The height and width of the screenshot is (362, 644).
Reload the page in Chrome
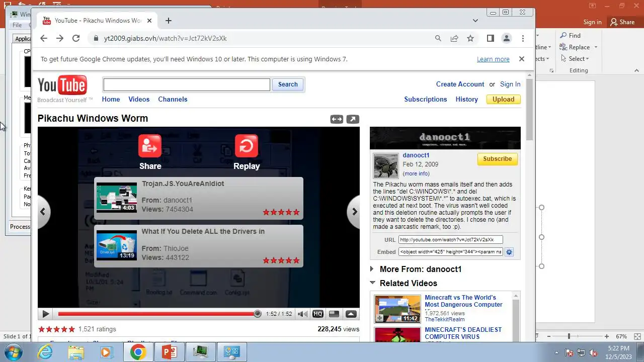tap(76, 38)
